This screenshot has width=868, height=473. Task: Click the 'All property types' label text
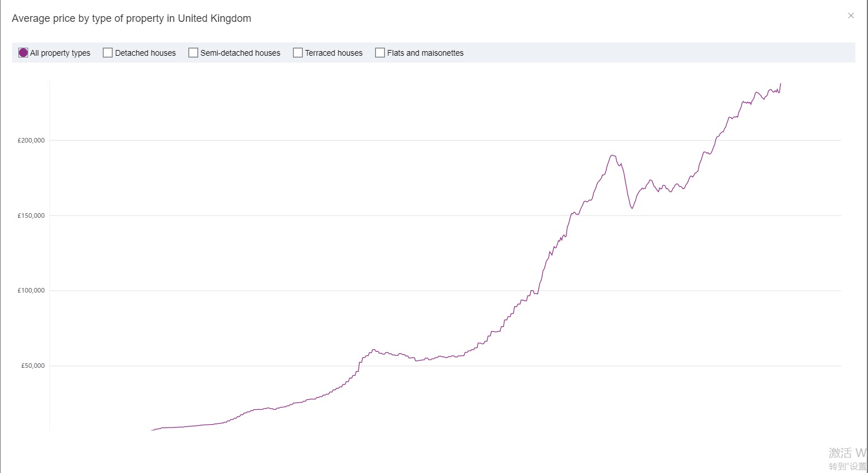[x=60, y=53]
